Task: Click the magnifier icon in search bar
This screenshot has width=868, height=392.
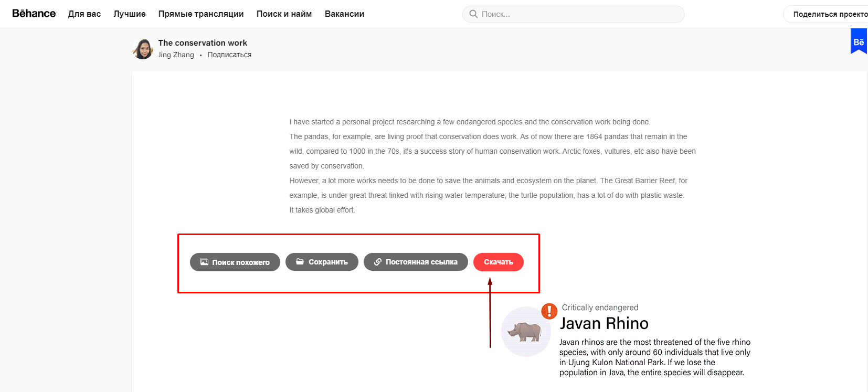Action: 473,14
